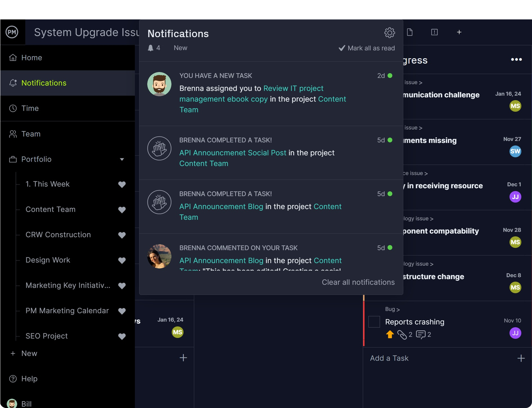The height and width of the screenshot is (408, 532).
Task: Toggle favorite heart for CRW Construction
Action: (122, 235)
